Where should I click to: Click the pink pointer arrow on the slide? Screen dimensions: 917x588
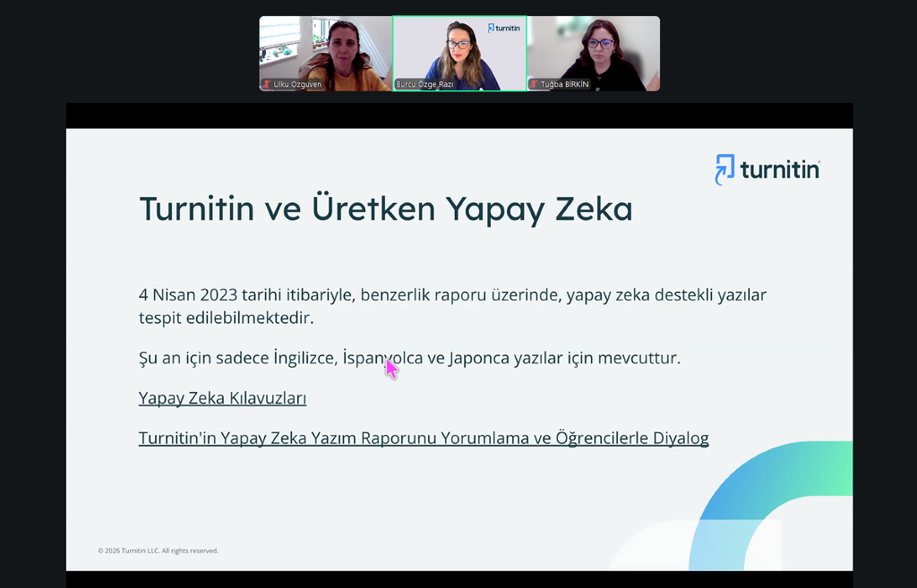391,369
